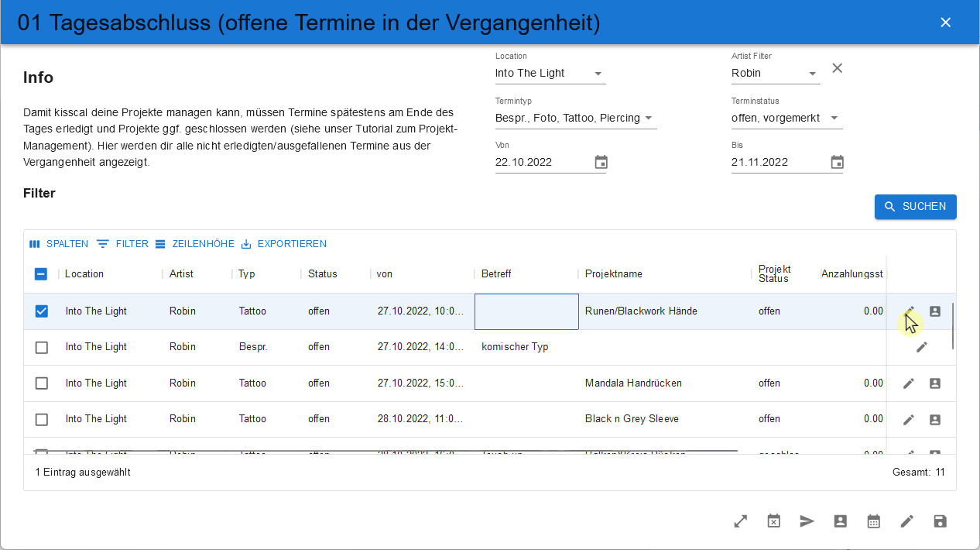
Task: Click pencil icon on Black n Grey Sleeve row
Action: (909, 419)
